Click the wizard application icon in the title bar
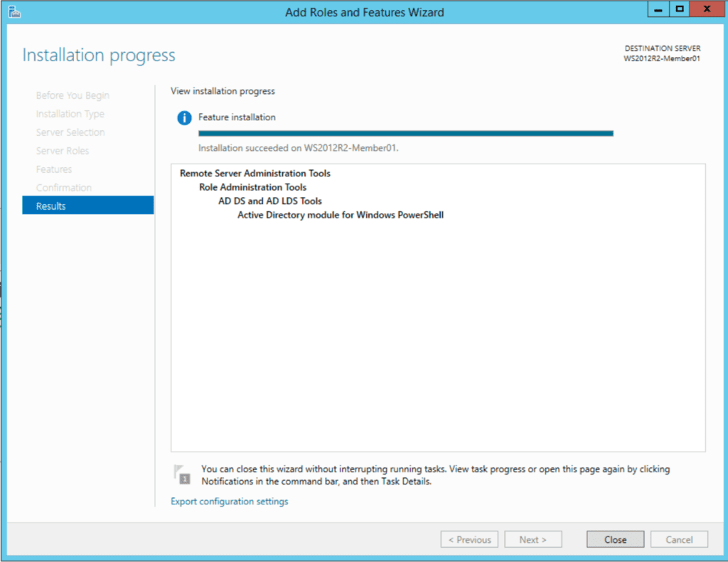The width and height of the screenshot is (728, 562). click(x=14, y=11)
